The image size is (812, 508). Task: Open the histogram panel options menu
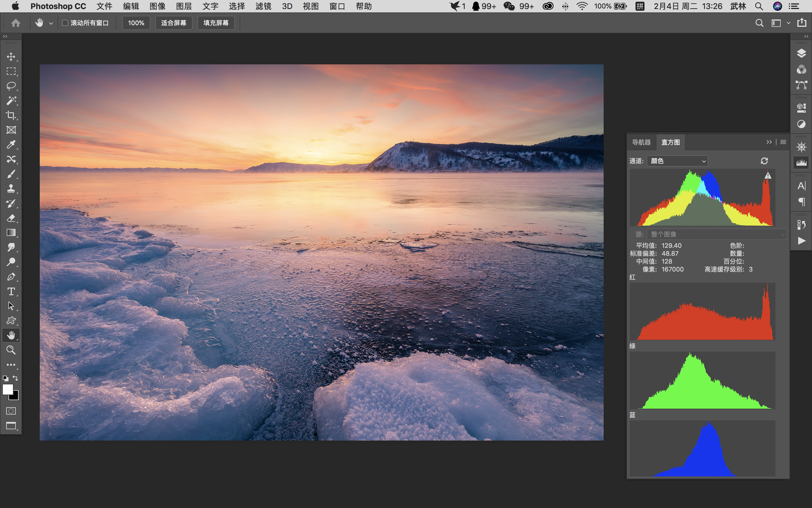click(x=783, y=142)
